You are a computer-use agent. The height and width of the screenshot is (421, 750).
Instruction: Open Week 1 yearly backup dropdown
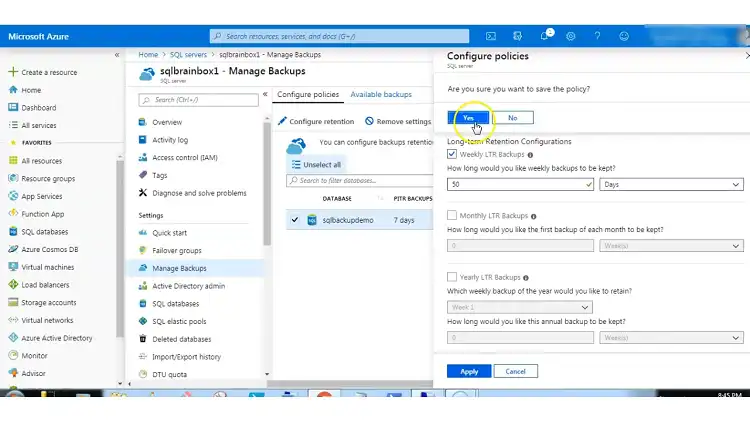coord(519,307)
